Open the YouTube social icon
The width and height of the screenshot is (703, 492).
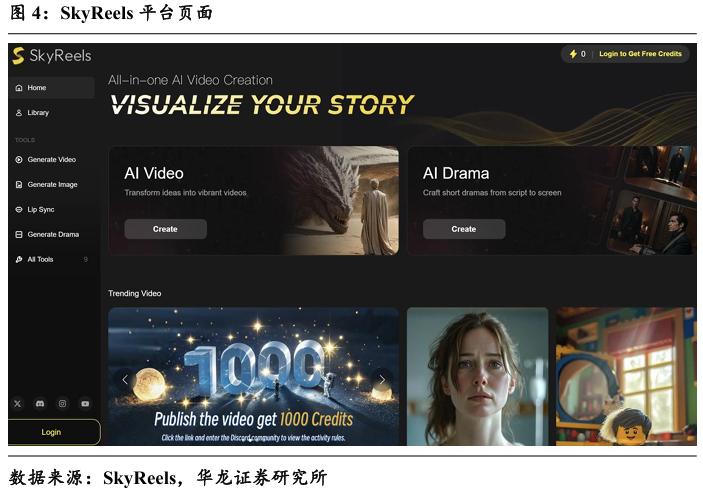click(85, 404)
